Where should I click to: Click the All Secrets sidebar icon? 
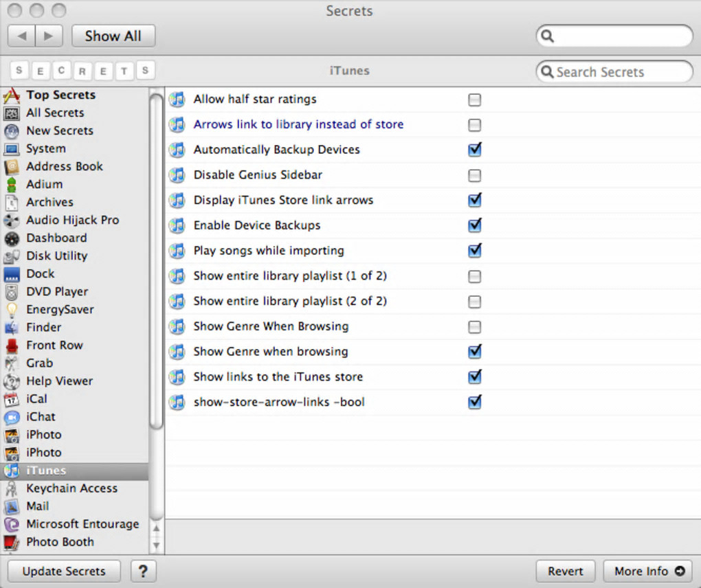click(x=12, y=113)
